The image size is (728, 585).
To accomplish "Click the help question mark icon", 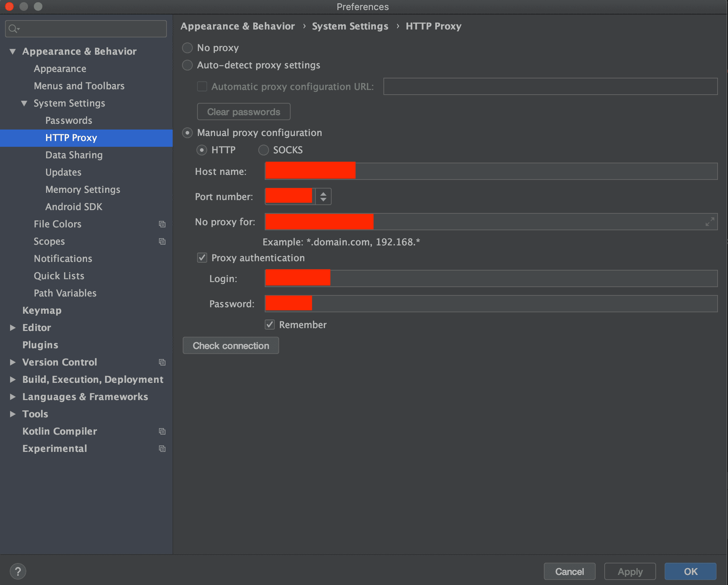I will 18,571.
